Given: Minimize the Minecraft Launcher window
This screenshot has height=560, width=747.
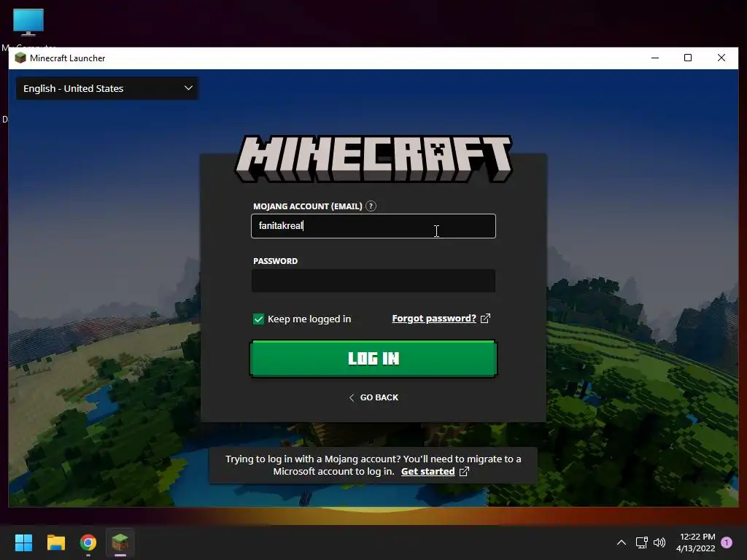Looking at the screenshot, I should [655, 58].
